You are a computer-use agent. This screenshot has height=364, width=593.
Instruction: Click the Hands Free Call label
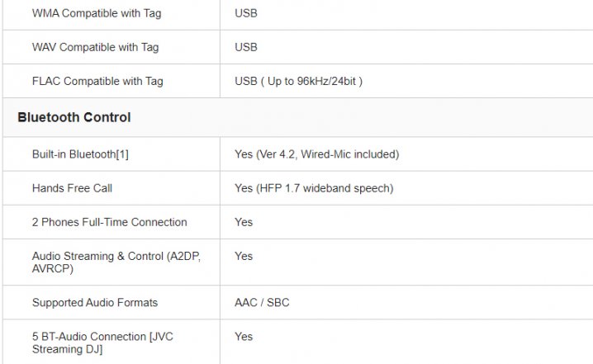72,188
